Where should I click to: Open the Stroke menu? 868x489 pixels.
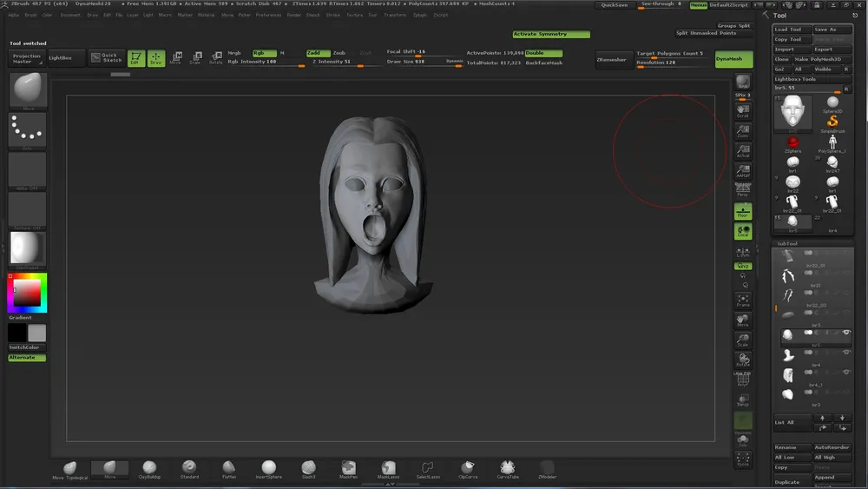coord(333,15)
